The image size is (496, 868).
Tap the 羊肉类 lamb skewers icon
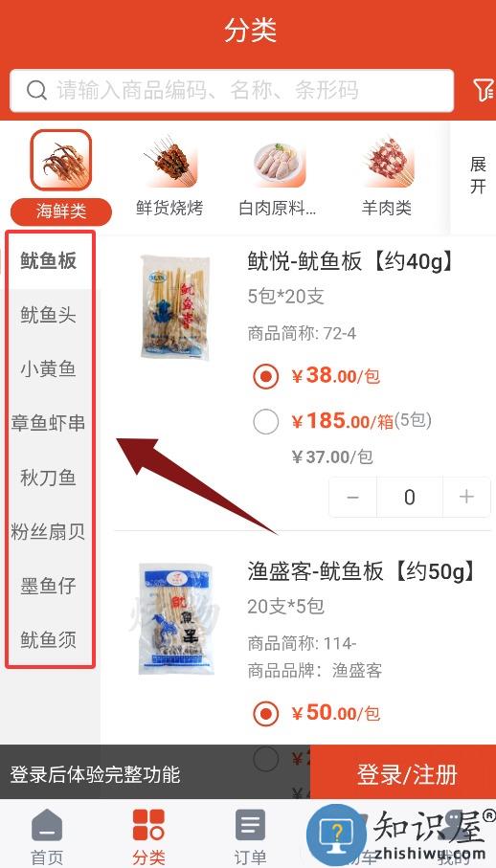click(x=387, y=161)
